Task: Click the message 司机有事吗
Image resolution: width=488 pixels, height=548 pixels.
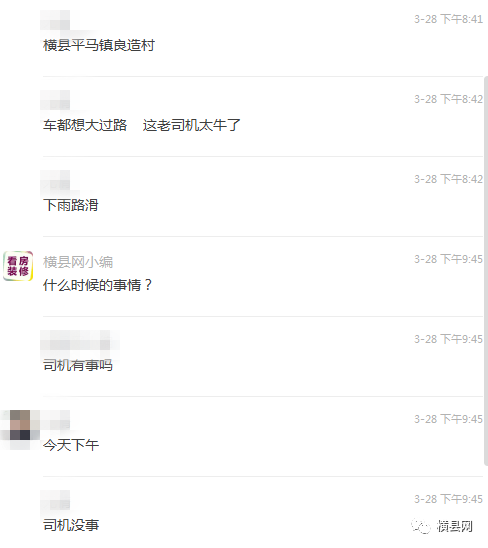Action: point(78,365)
